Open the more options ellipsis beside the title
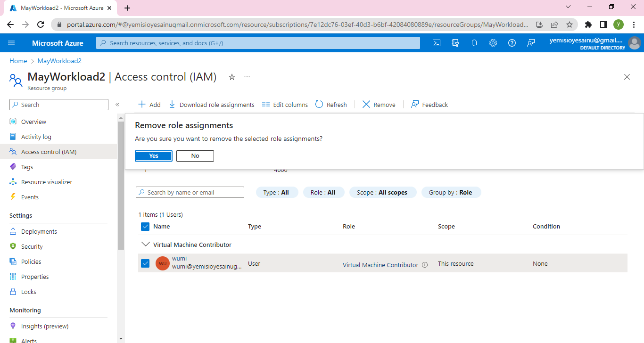Image resolution: width=644 pixels, height=343 pixels. click(x=247, y=77)
